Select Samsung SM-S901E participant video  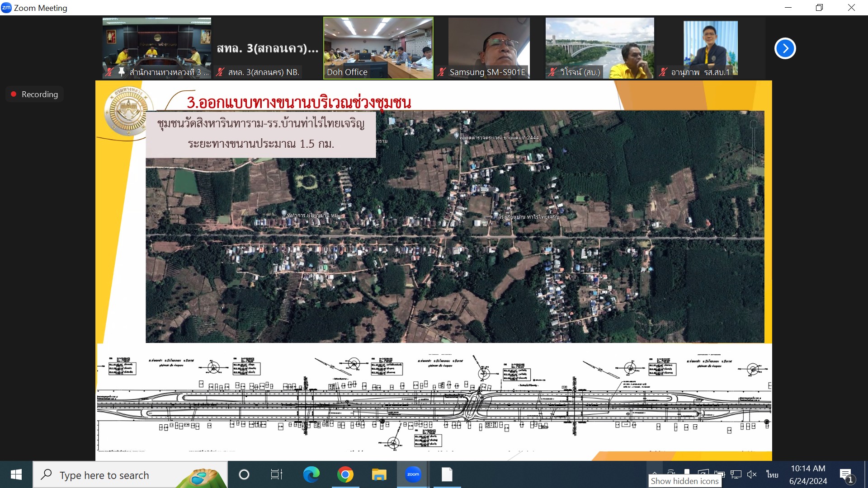click(x=488, y=45)
